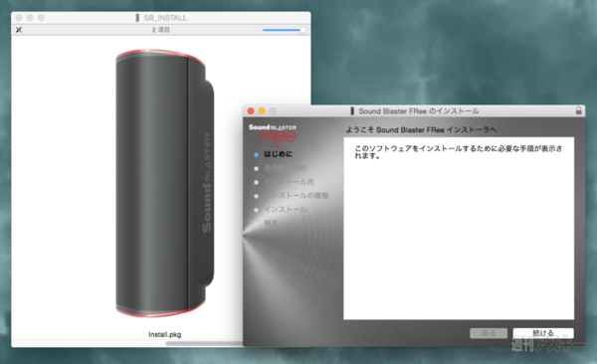
Task: Select the はじめに step in installer sidebar
Action: (278, 154)
